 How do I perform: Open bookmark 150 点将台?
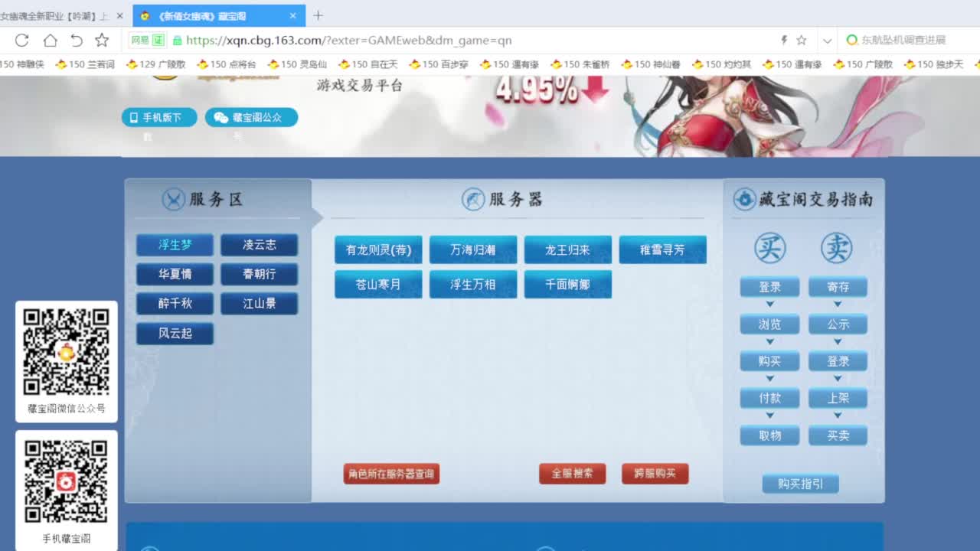pyautogui.click(x=227, y=64)
